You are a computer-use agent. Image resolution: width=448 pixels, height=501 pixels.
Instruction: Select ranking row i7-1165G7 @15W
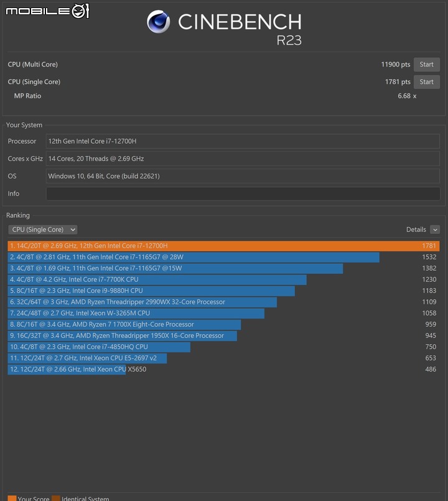point(223,268)
